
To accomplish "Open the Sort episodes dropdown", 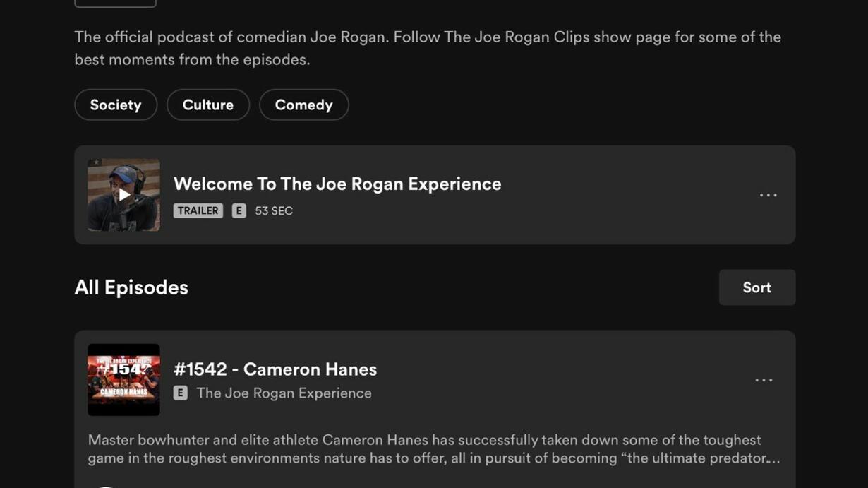I will click(x=757, y=287).
